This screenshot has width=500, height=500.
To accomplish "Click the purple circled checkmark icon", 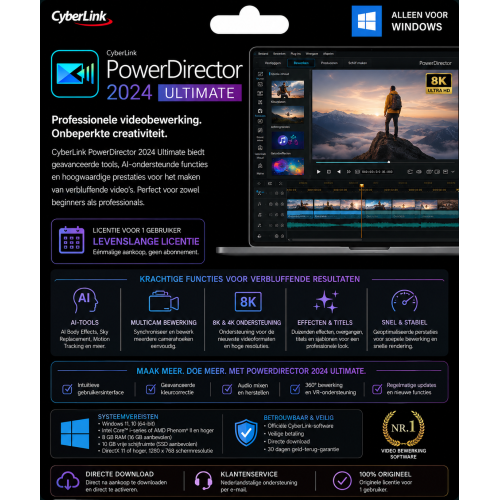I will pyautogui.click(x=342, y=481).
